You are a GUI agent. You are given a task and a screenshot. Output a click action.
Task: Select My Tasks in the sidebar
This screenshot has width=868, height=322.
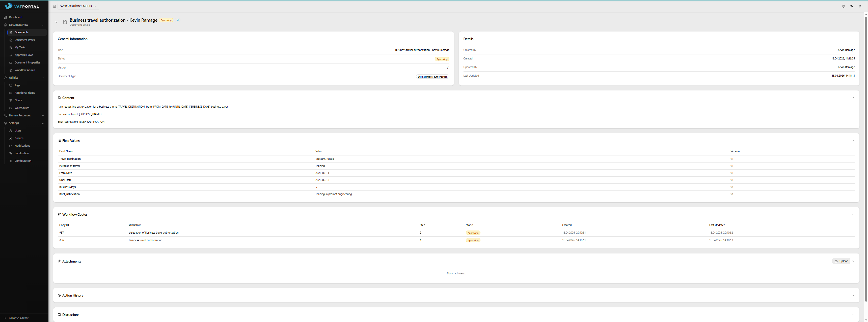(20, 47)
